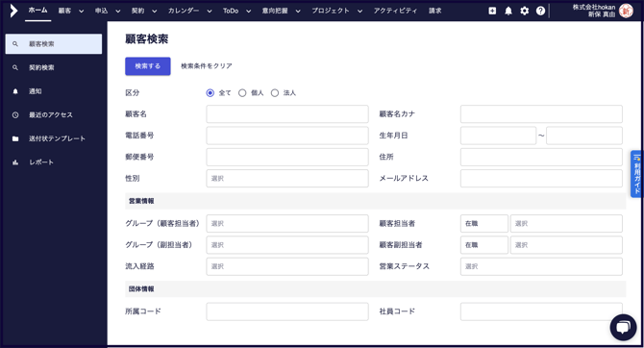Screen dimensions: 644x348
Task: Open the グループ（顧客担当者） select dropdown
Action: tap(287, 224)
